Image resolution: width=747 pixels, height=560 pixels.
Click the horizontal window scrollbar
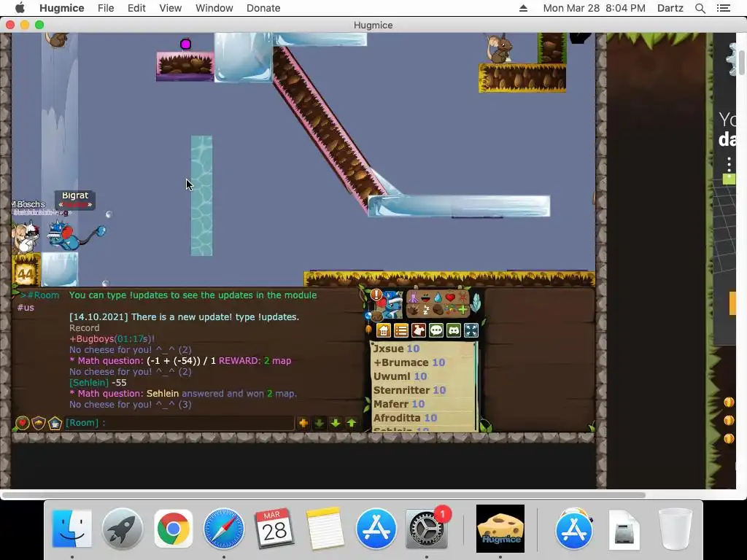pyautogui.click(x=324, y=495)
